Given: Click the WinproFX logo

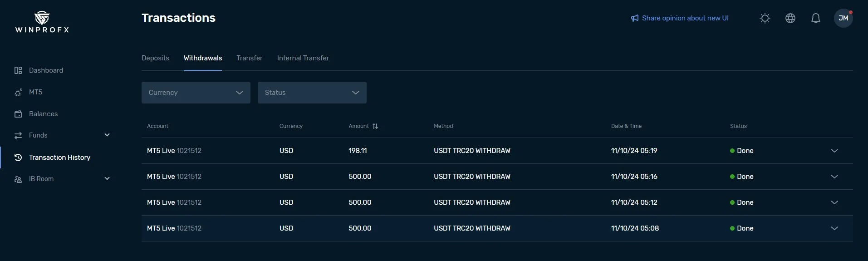Looking at the screenshot, I should [42, 22].
